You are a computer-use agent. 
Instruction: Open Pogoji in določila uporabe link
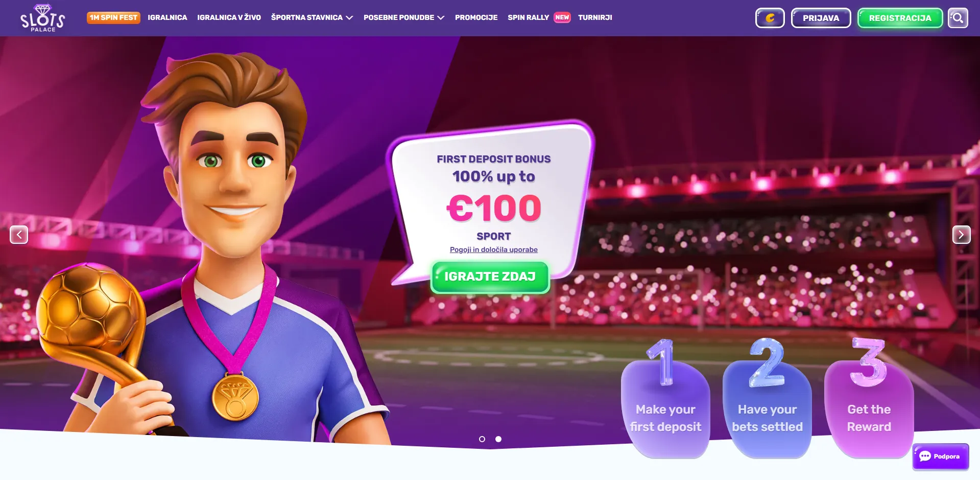pyautogui.click(x=493, y=249)
